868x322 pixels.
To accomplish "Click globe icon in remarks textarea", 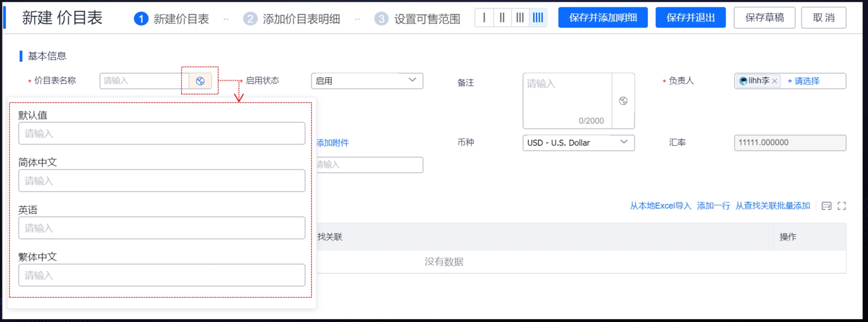I will pos(623,101).
